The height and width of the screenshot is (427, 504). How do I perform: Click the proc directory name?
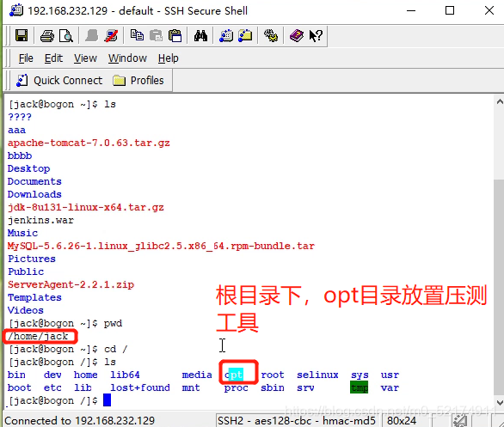tap(237, 387)
